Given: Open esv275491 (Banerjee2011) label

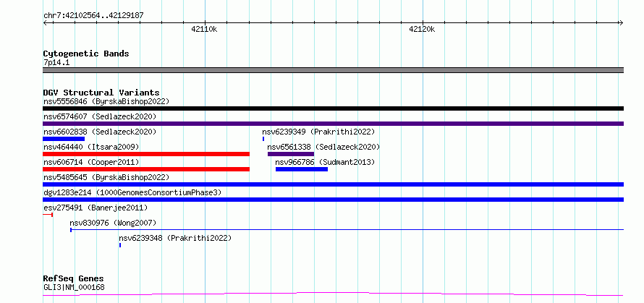Looking at the screenshot, I should 96,208.
